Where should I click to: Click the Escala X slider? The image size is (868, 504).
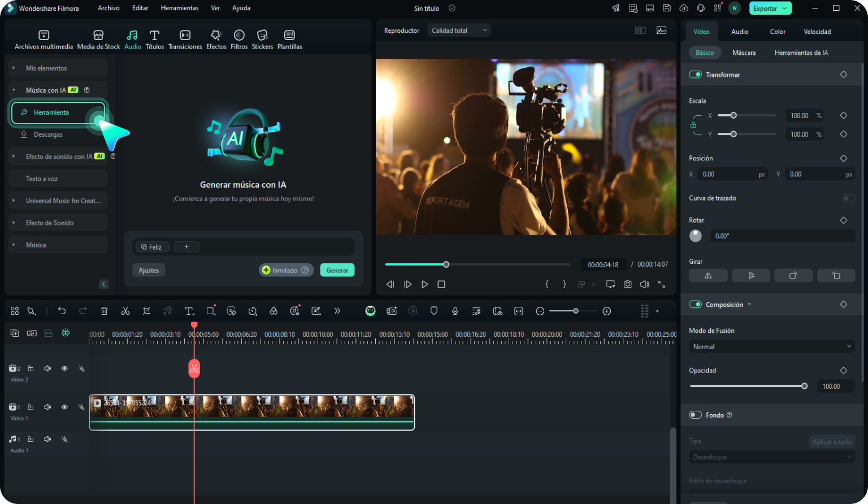pos(747,115)
